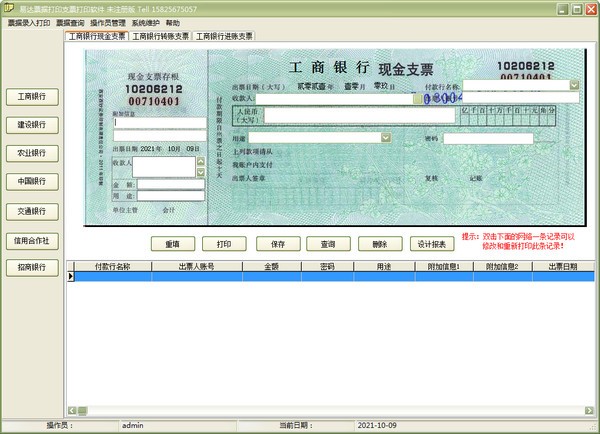This screenshot has height=434, width=600.
Task: Open the 票据查询 menu
Action: point(70,23)
